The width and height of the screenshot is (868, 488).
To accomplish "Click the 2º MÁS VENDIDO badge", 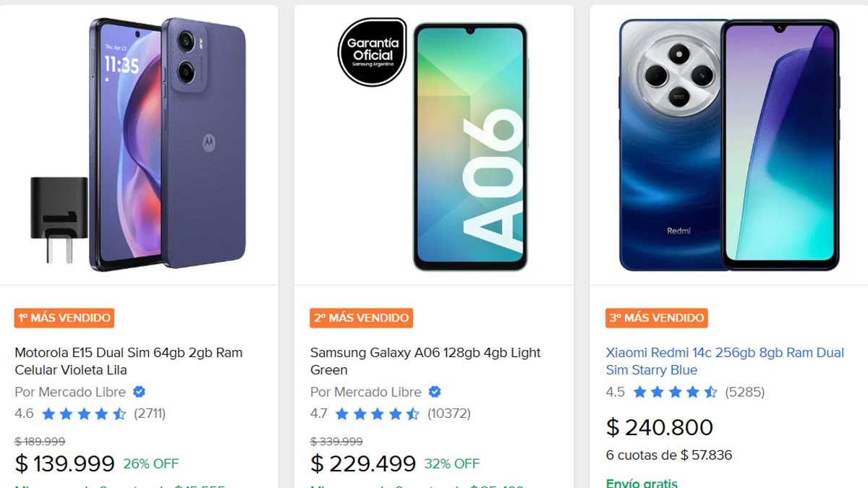I will tap(361, 317).
